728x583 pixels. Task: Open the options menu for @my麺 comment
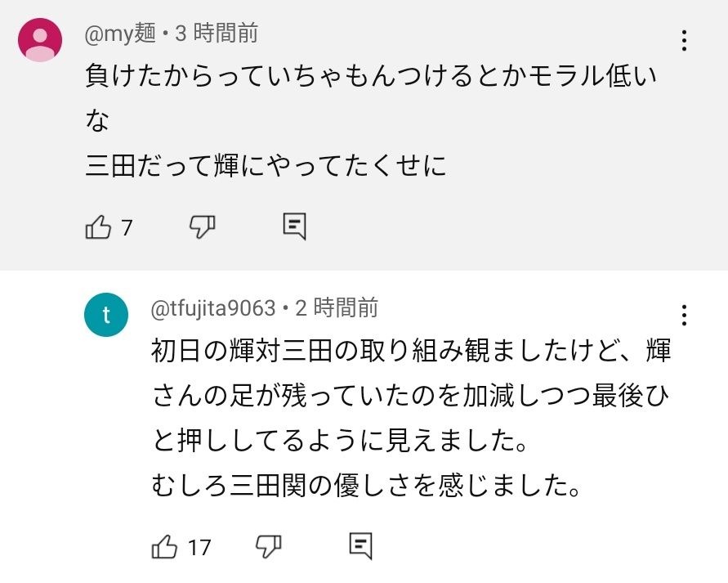684,40
